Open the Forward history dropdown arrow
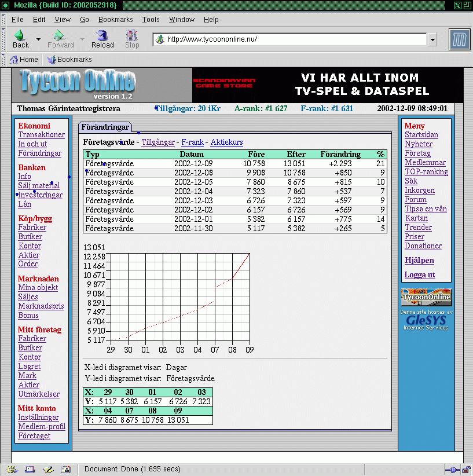 coord(82,39)
